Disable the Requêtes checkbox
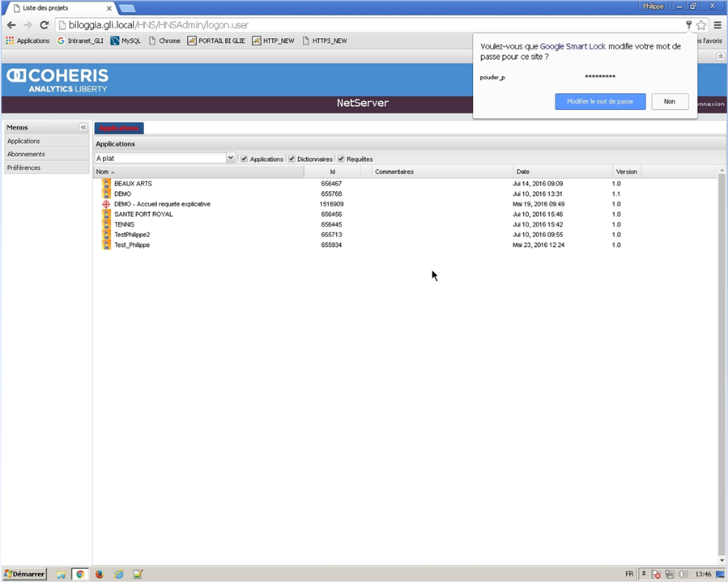 click(x=341, y=159)
